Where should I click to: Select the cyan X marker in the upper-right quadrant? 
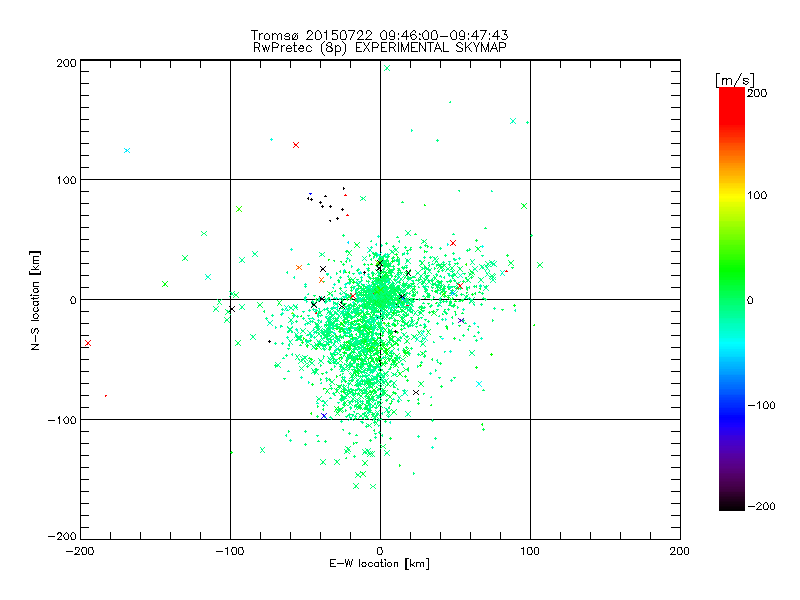513,121
